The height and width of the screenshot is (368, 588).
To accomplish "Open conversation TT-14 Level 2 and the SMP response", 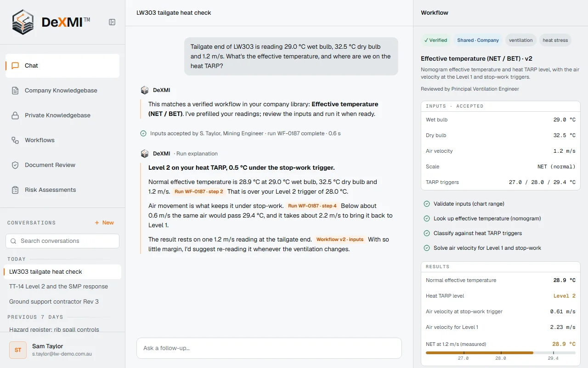I will point(62,287).
